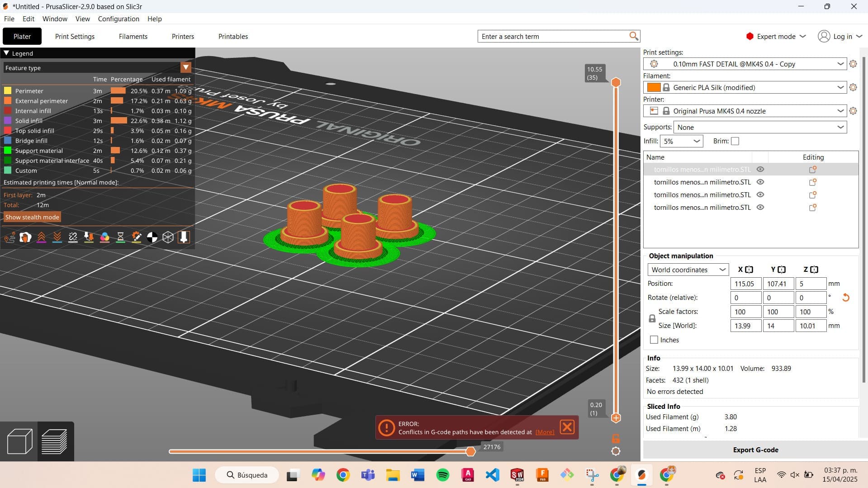Toggle seams broken-link icon in legend

click(x=73, y=237)
